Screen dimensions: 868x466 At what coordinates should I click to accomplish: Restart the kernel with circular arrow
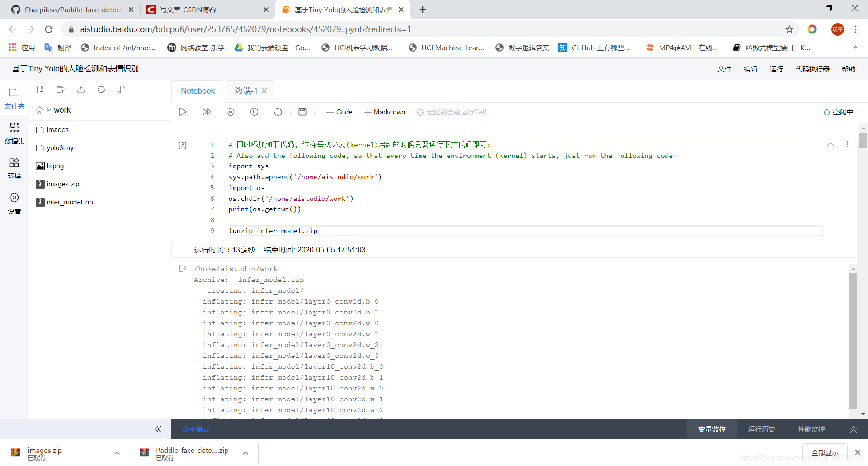tap(278, 112)
